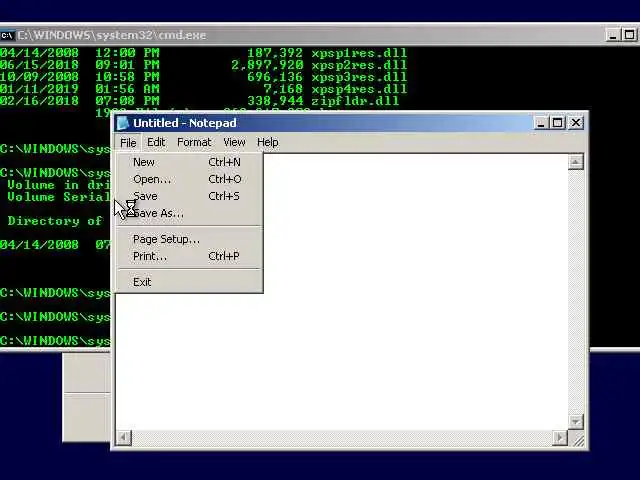The width and height of the screenshot is (640, 480).
Task: Choose Exit from the File menu
Action: coord(189,282)
